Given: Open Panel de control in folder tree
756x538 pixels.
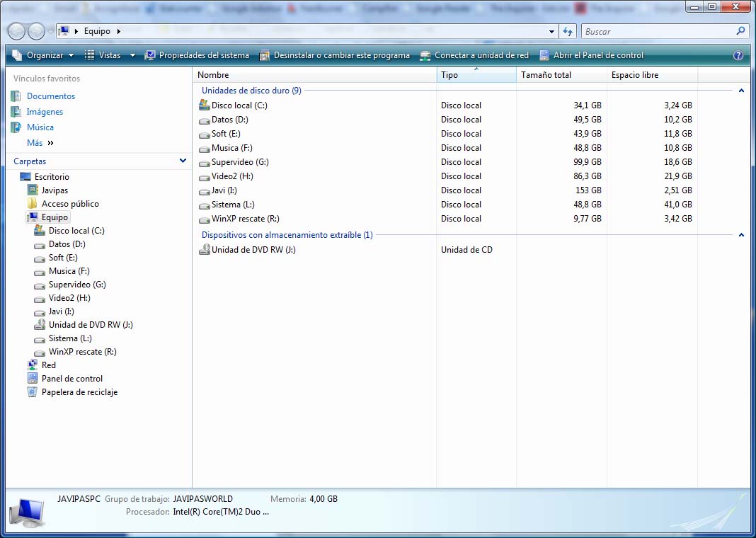Looking at the screenshot, I should coord(71,379).
